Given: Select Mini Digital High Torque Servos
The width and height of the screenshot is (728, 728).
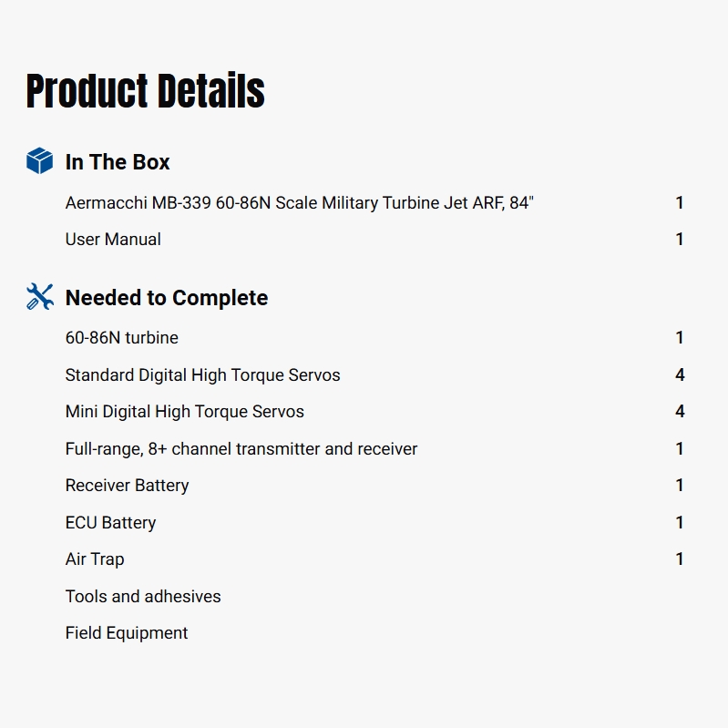Looking at the screenshot, I should click(185, 412).
